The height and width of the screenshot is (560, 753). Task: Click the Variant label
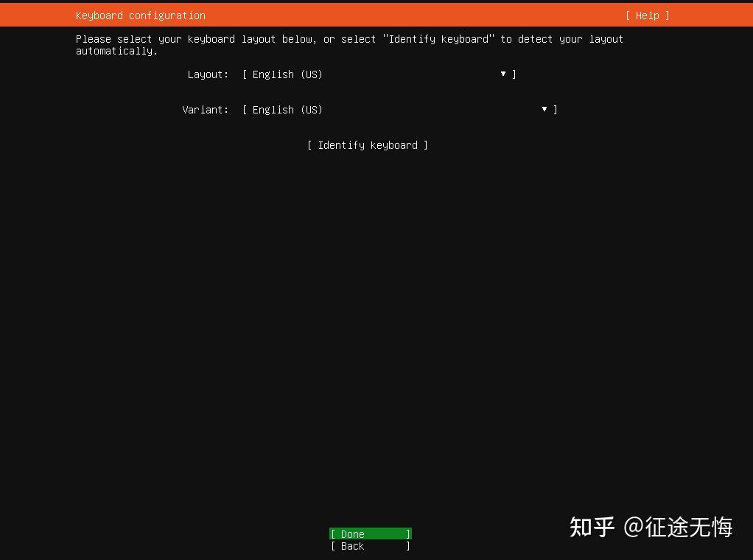(205, 109)
